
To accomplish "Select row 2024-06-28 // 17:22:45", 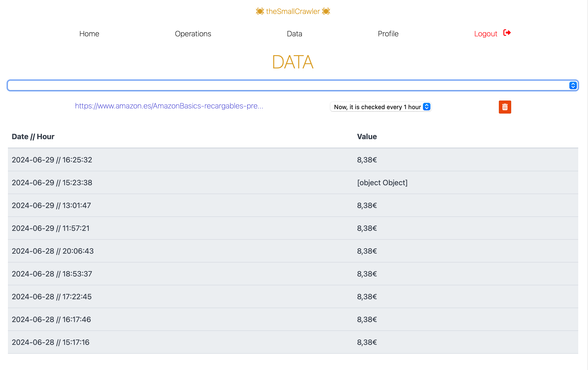I will click(293, 296).
